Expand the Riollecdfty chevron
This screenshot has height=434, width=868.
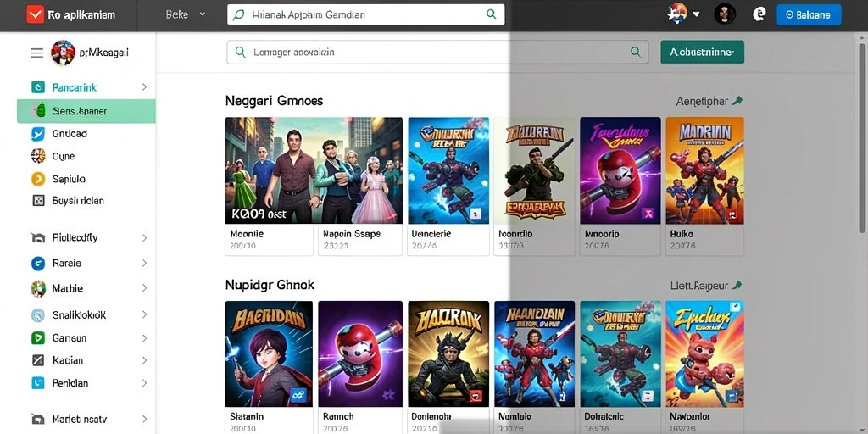pos(144,238)
